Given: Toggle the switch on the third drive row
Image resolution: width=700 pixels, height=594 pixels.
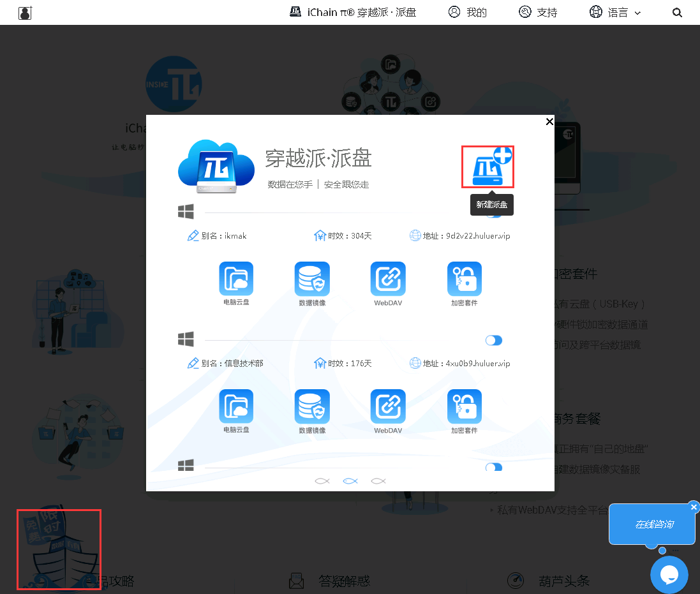Looking at the screenshot, I should tap(494, 467).
